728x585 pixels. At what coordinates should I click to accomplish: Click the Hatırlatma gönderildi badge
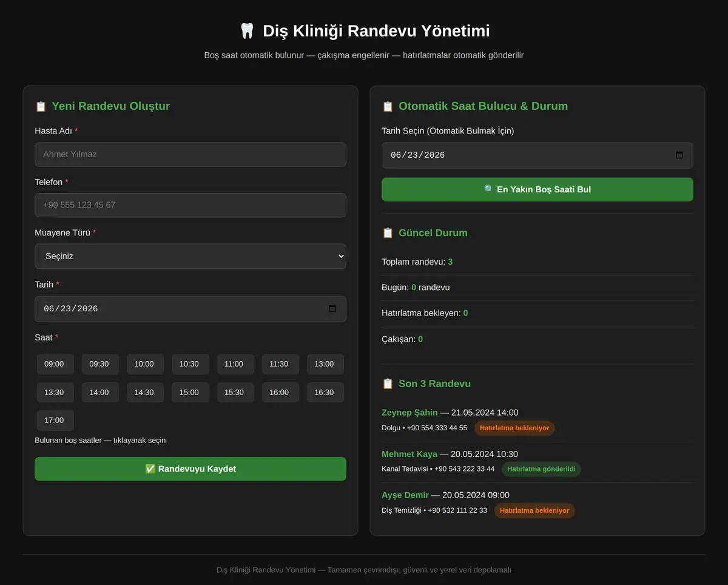542,469
